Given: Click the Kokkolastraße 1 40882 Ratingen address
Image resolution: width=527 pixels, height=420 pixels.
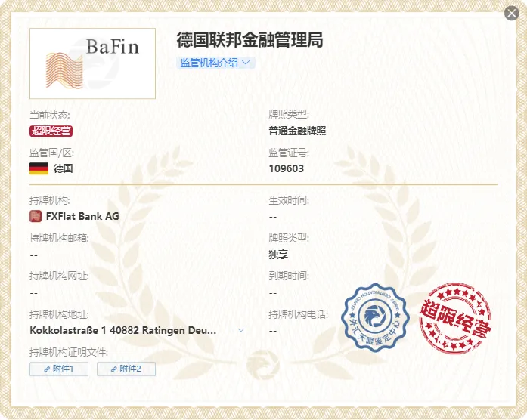Looking at the screenshot, I should click(123, 330).
